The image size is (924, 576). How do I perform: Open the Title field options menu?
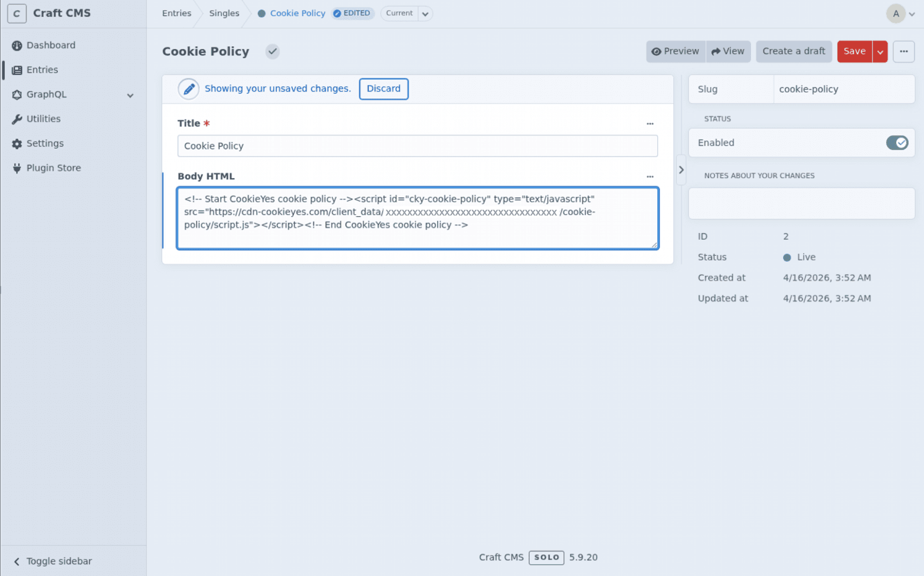pyautogui.click(x=650, y=124)
